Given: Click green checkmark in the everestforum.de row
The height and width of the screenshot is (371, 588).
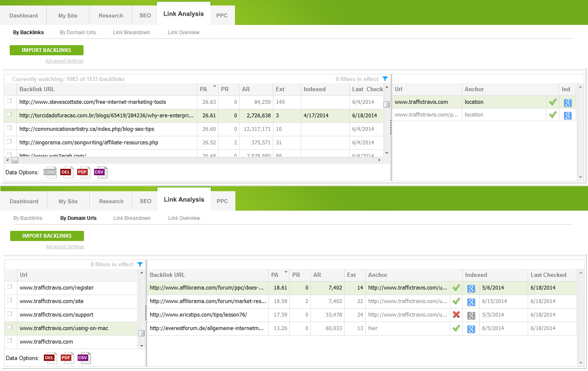Looking at the screenshot, I should point(456,328).
